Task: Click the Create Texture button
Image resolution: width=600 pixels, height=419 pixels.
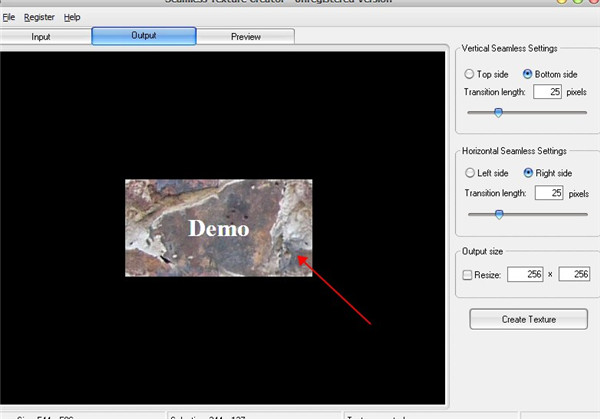Action: point(528,319)
